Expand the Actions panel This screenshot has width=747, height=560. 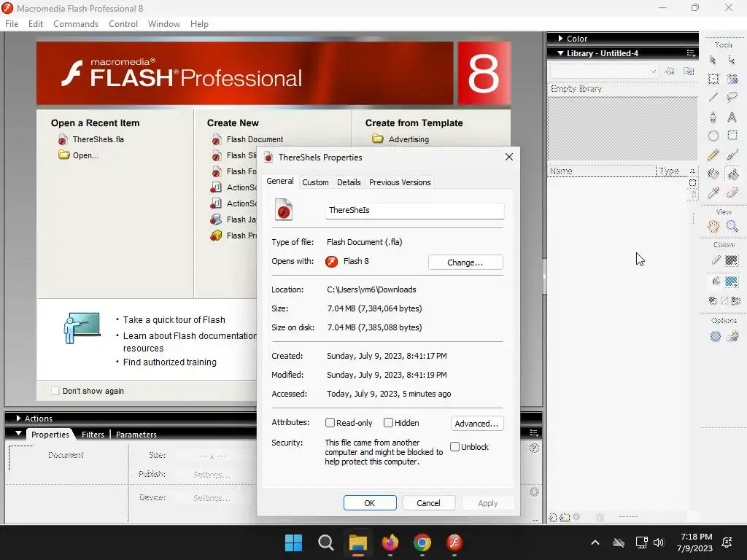18,418
